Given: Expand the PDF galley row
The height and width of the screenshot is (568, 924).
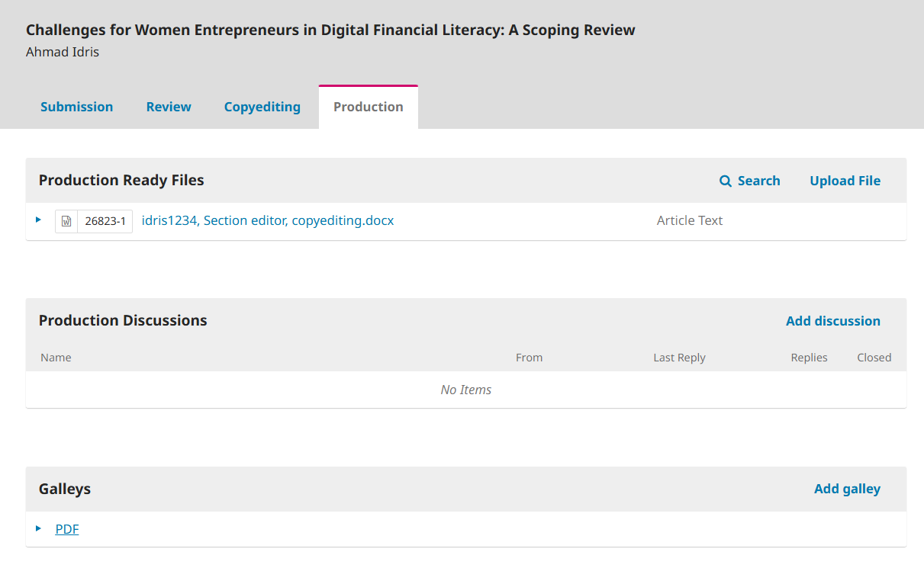Looking at the screenshot, I should [x=39, y=528].
